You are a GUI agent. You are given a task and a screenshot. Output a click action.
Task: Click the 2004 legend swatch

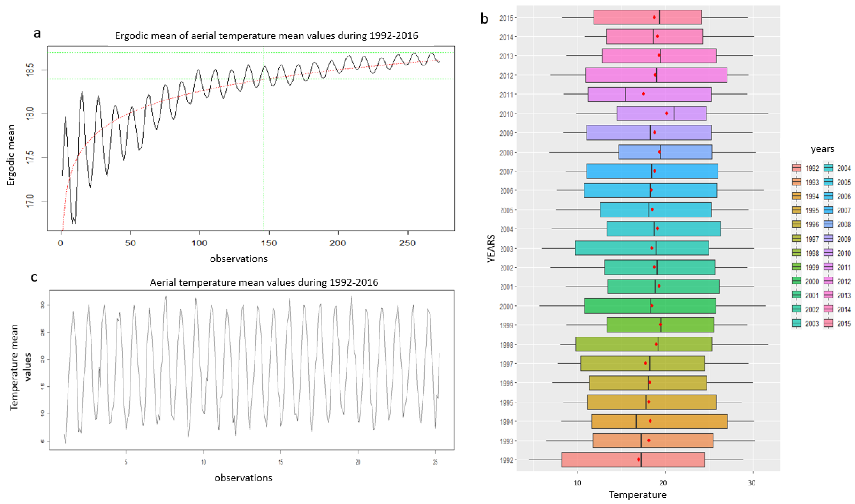tap(828, 168)
